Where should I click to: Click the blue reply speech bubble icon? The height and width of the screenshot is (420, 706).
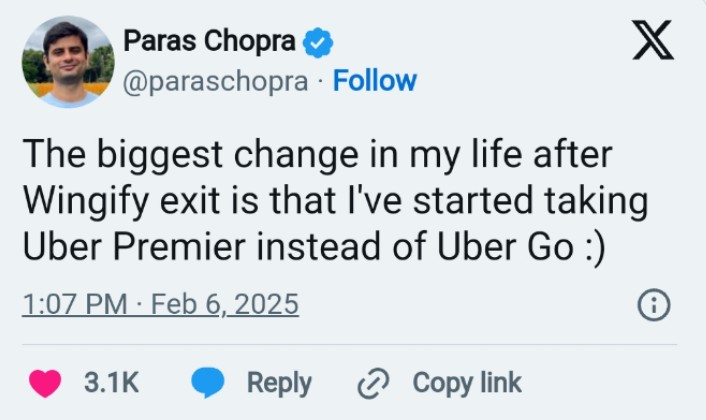pos(207,383)
